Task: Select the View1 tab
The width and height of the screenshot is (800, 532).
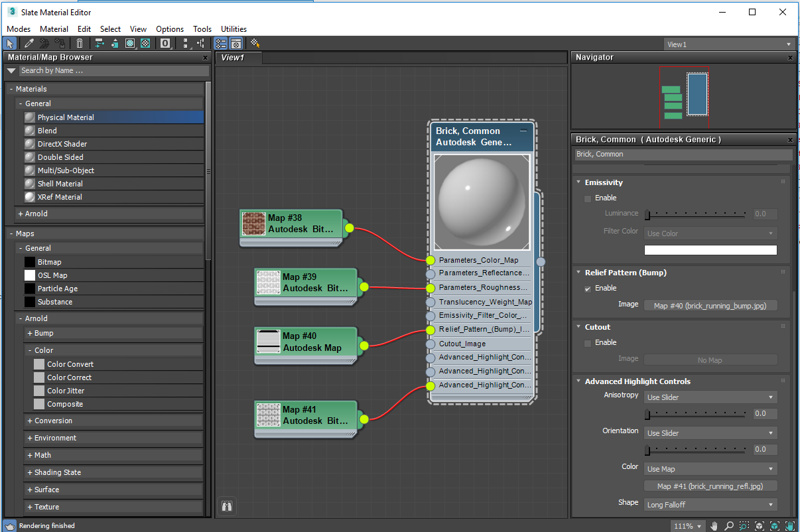Action: 239,58
